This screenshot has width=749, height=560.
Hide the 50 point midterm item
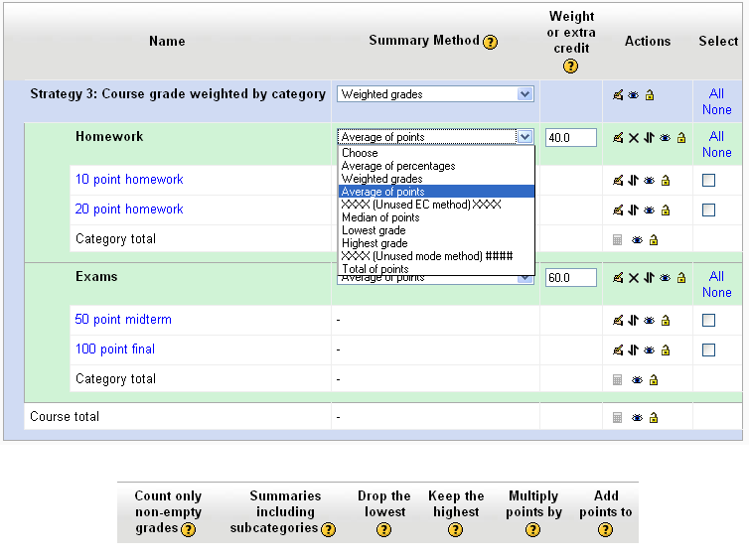pyautogui.click(x=649, y=321)
